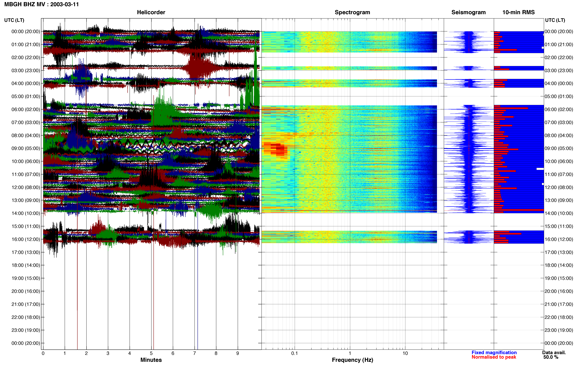
Task: Click the left '14:00 (10:00)' time label
Action: (x=26, y=213)
